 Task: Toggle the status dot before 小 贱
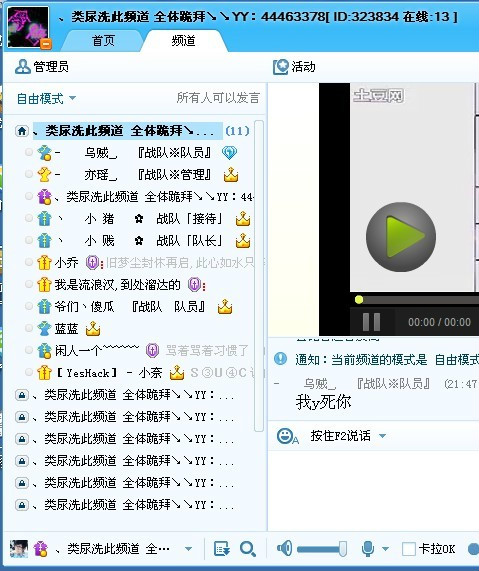(29, 240)
